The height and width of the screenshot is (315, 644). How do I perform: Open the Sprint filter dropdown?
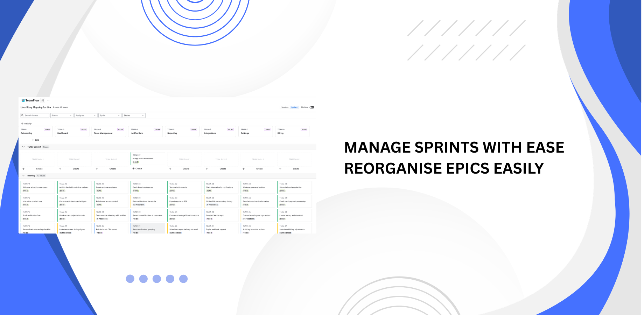point(110,115)
